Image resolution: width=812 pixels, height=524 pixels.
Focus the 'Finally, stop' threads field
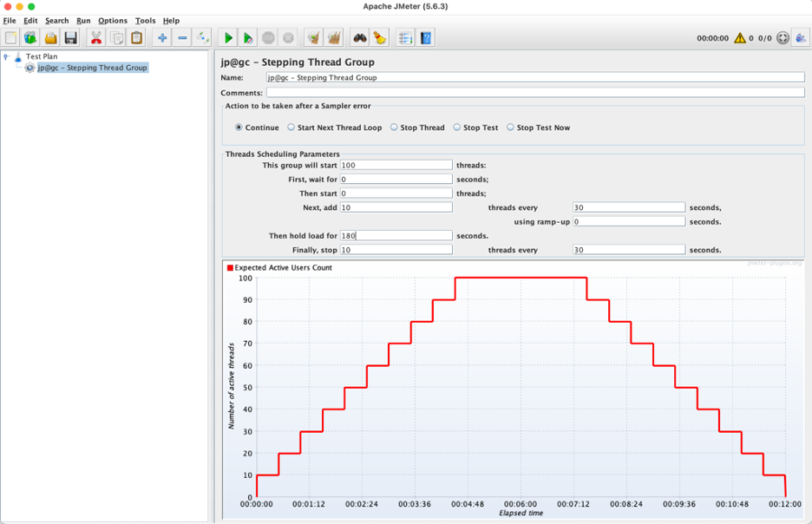pos(396,250)
